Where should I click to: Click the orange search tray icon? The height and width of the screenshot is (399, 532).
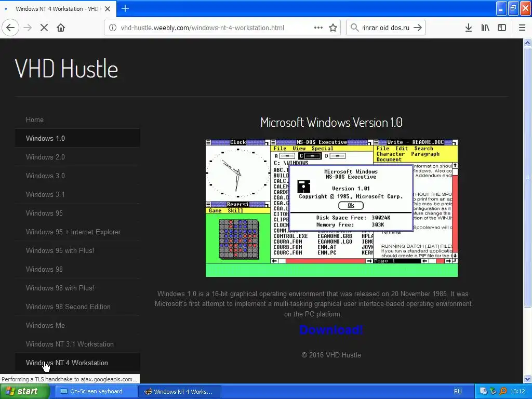503,391
